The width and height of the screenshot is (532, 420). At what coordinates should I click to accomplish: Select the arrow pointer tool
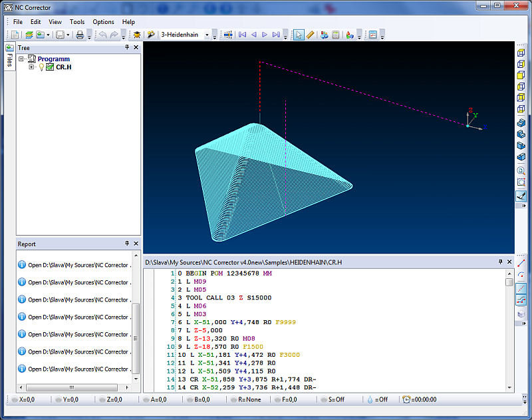click(x=299, y=35)
